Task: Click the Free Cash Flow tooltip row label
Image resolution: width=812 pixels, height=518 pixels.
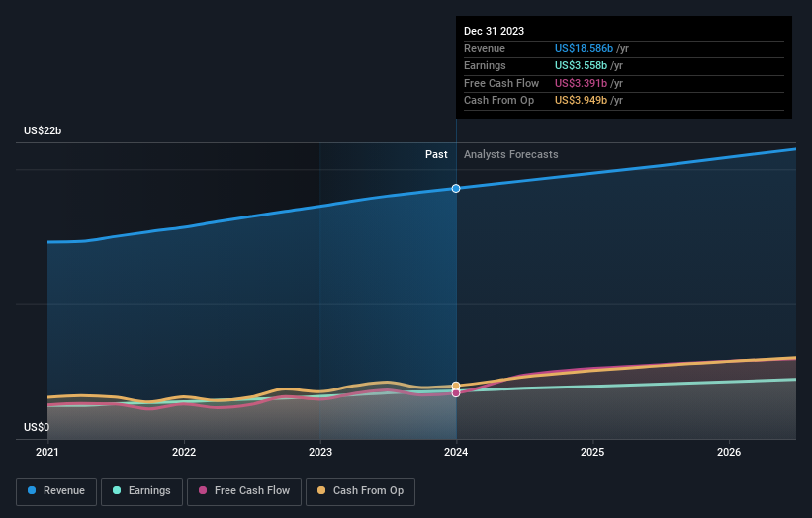Action: [x=501, y=83]
